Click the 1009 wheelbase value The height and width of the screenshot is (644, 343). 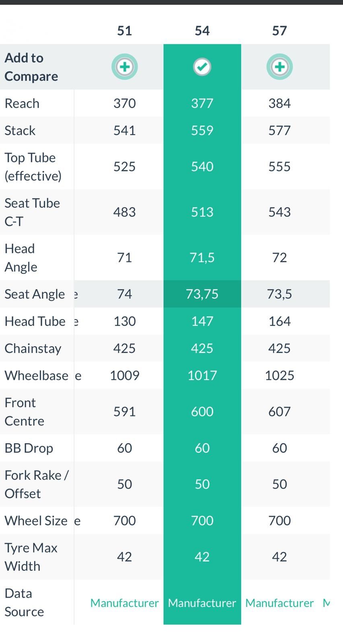click(125, 376)
